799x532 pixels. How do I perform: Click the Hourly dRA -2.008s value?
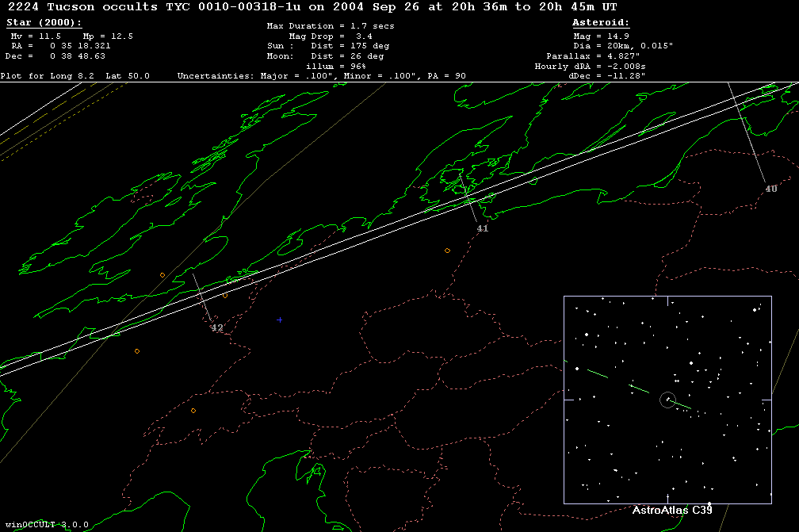591,67
